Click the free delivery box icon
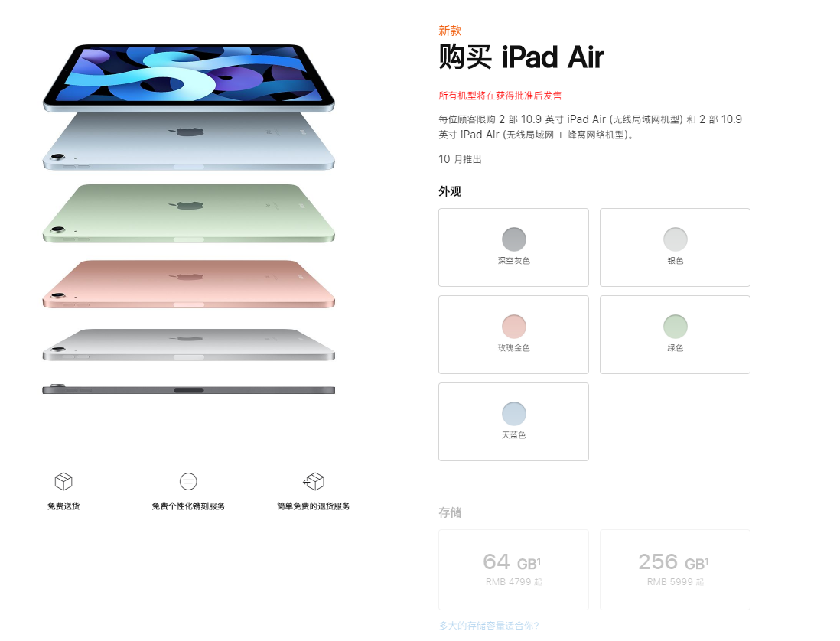Image resolution: width=840 pixels, height=641 pixels. 63,481
